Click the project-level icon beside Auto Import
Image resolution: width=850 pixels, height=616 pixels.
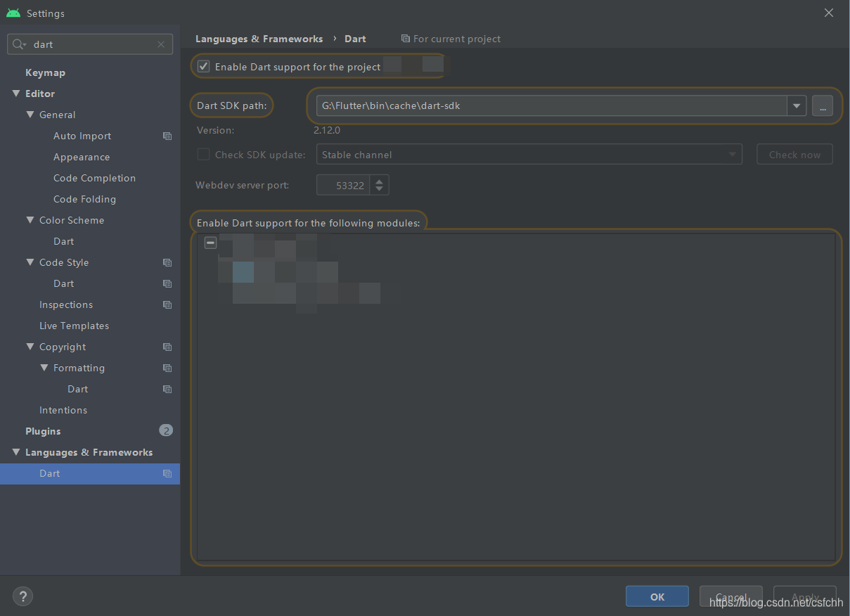(x=167, y=136)
